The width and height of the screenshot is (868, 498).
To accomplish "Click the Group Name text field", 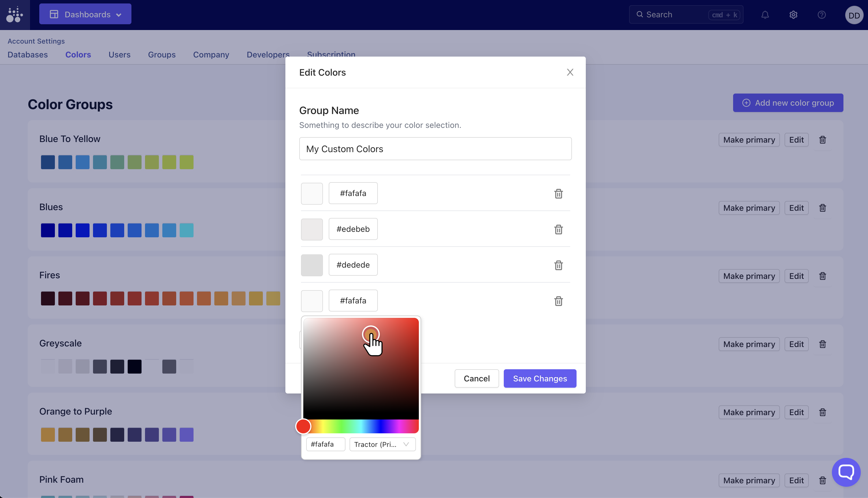I will pos(435,149).
